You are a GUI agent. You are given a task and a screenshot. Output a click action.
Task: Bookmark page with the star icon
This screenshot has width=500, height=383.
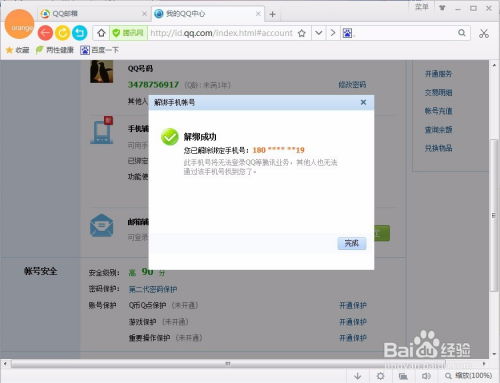click(x=302, y=33)
